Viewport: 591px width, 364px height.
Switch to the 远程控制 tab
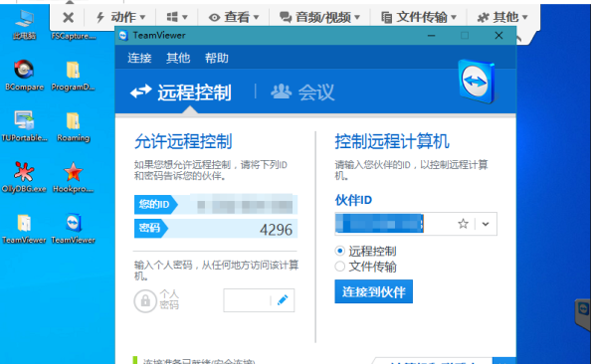pos(181,92)
